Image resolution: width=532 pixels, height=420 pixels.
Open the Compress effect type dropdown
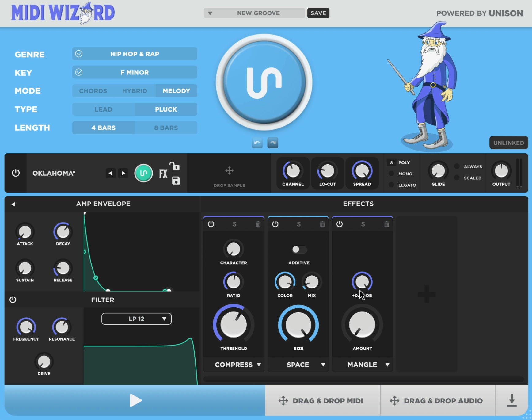[x=234, y=365]
